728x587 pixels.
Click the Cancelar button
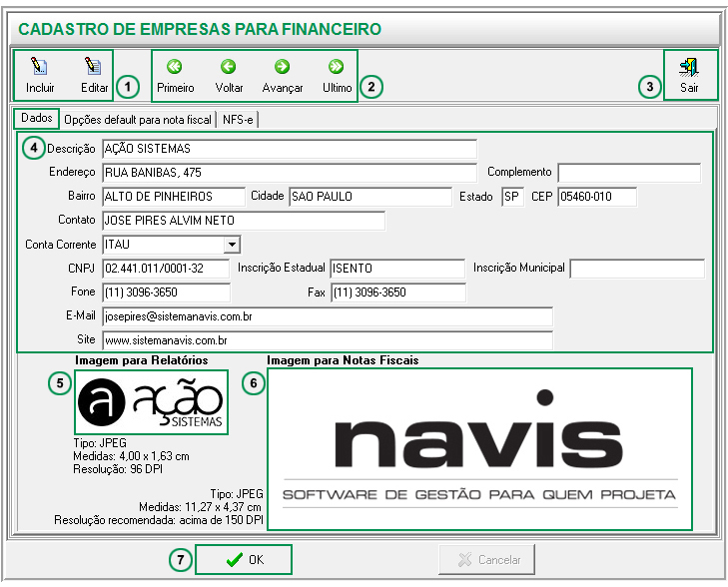pyautogui.click(x=487, y=560)
